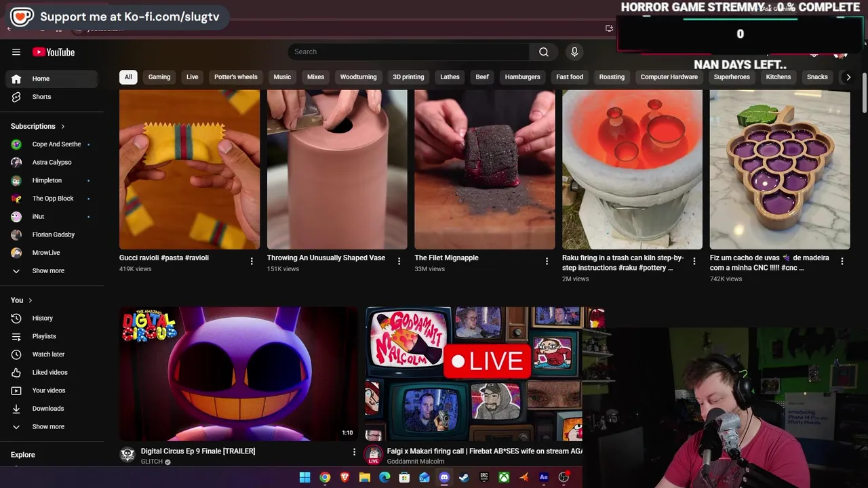The height and width of the screenshot is (488, 868).
Task: Start voice search with the microphone icon
Action: tap(574, 52)
